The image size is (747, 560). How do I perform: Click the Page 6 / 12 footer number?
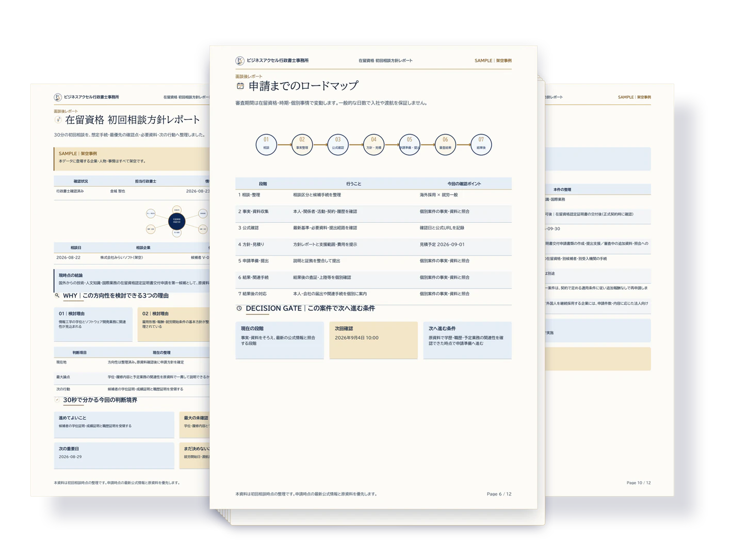coord(499,494)
